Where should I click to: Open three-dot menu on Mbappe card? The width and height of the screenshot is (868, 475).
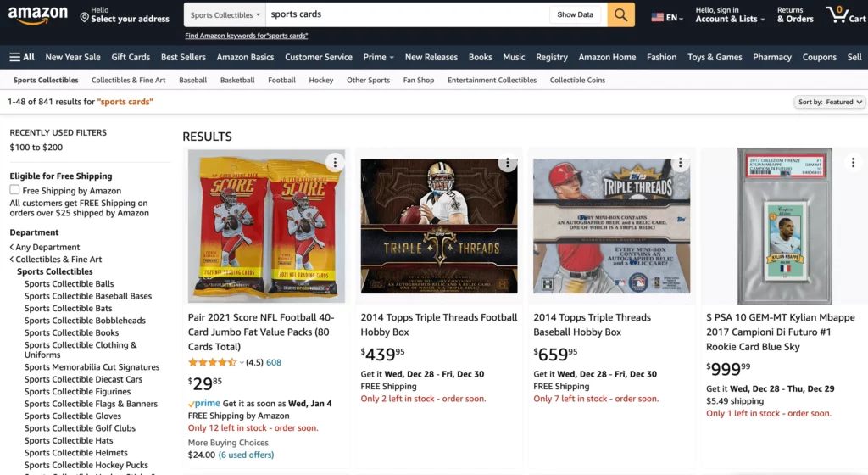[x=853, y=162]
